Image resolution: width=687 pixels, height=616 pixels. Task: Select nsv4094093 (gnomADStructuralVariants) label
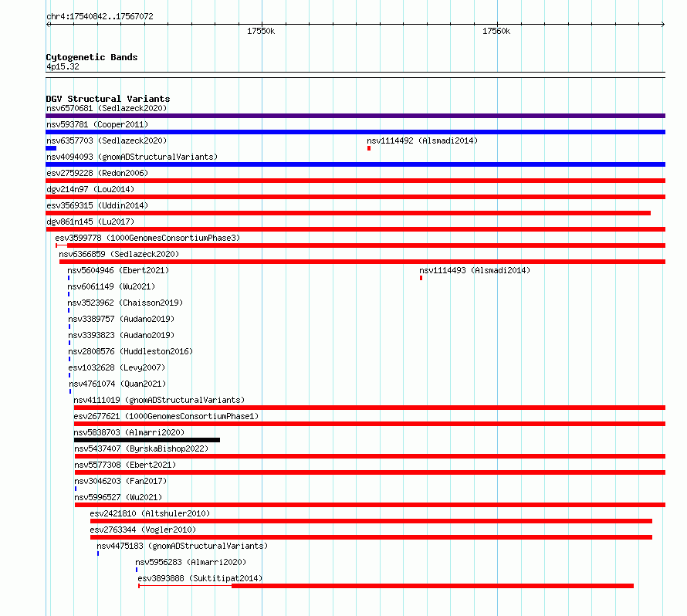click(x=132, y=157)
